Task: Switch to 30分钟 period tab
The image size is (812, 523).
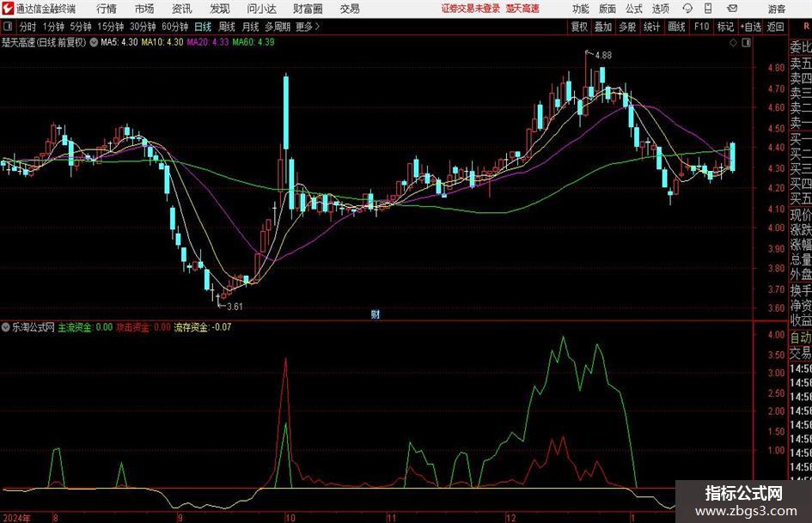Action: [143, 27]
